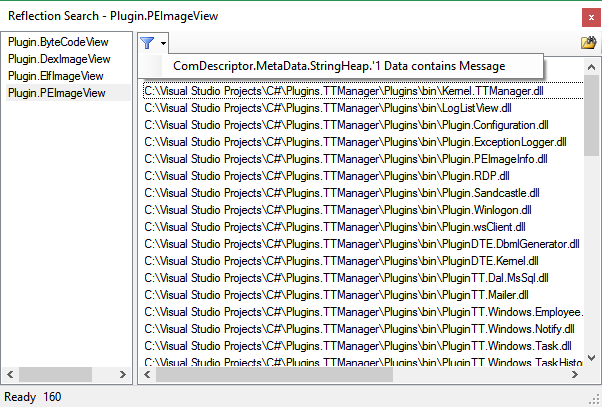
Task: Click the results list scroll up arrow
Action: tap(591, 67)
